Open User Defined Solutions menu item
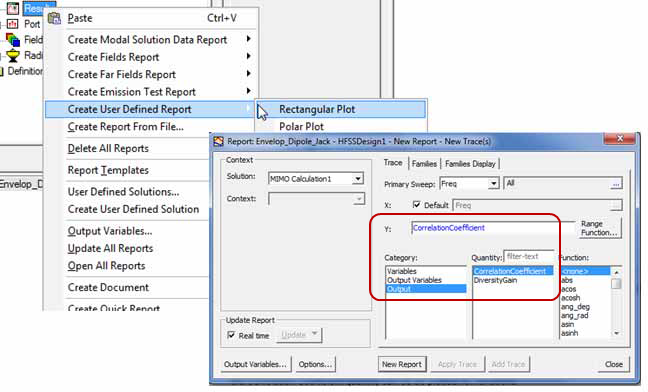Image resolution: width=648 pixels, height=392 pixels. [124, 192]
